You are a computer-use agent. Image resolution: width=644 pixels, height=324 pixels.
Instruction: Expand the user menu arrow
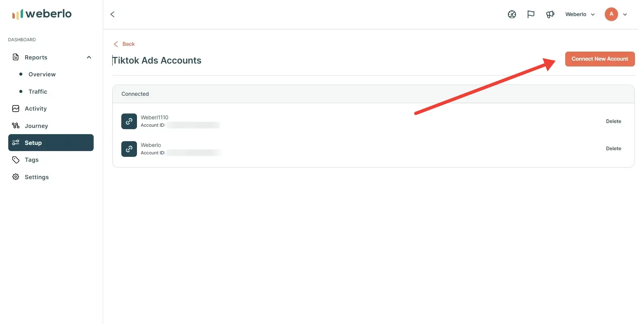(x=625, y=14)
